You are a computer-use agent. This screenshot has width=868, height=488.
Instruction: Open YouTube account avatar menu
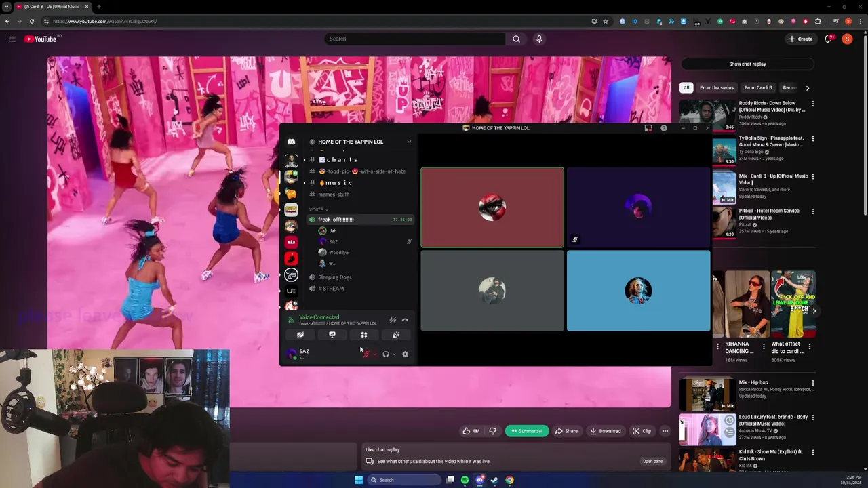coord(847,39)
